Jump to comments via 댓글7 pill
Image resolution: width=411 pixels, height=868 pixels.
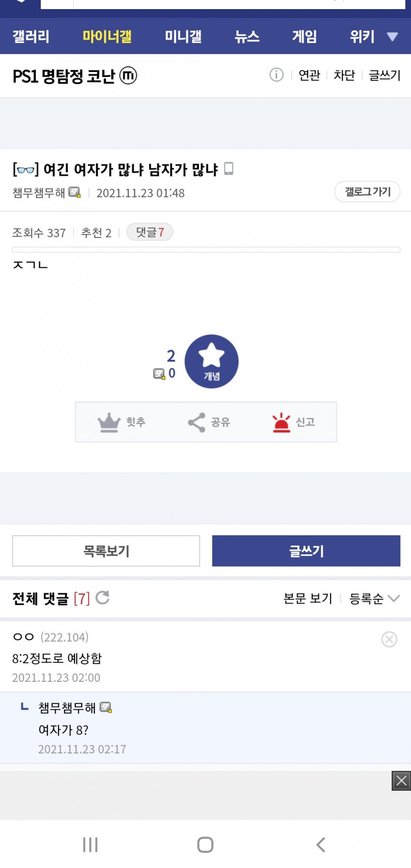[x=150, y=232]
